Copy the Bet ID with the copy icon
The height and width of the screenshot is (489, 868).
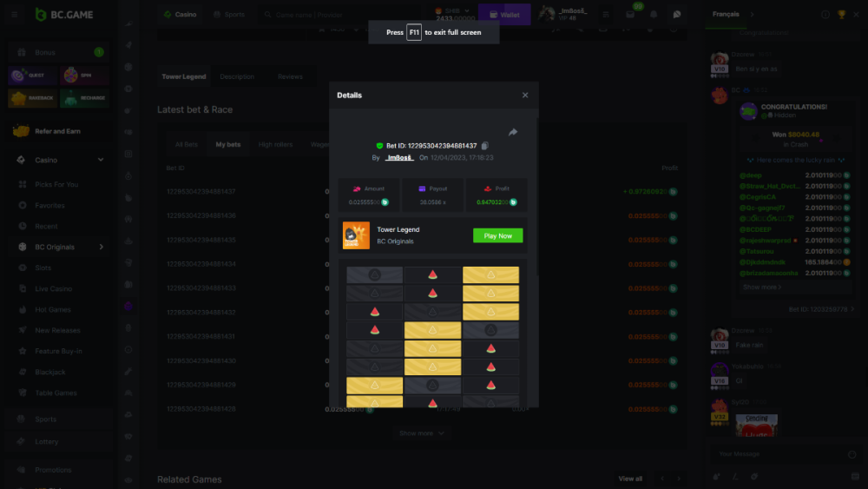[x=485, y=146]
